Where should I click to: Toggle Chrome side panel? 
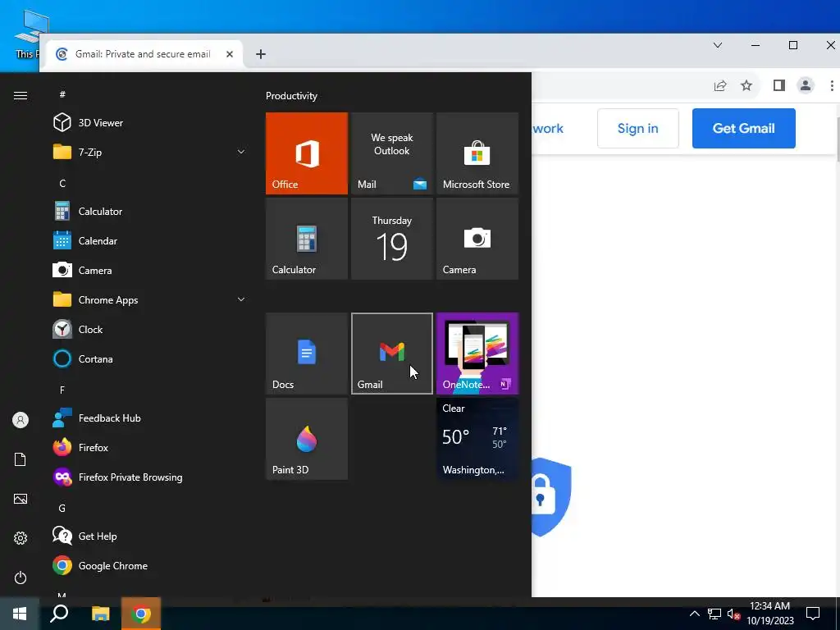pyautogui.click(x=779, y=85)
